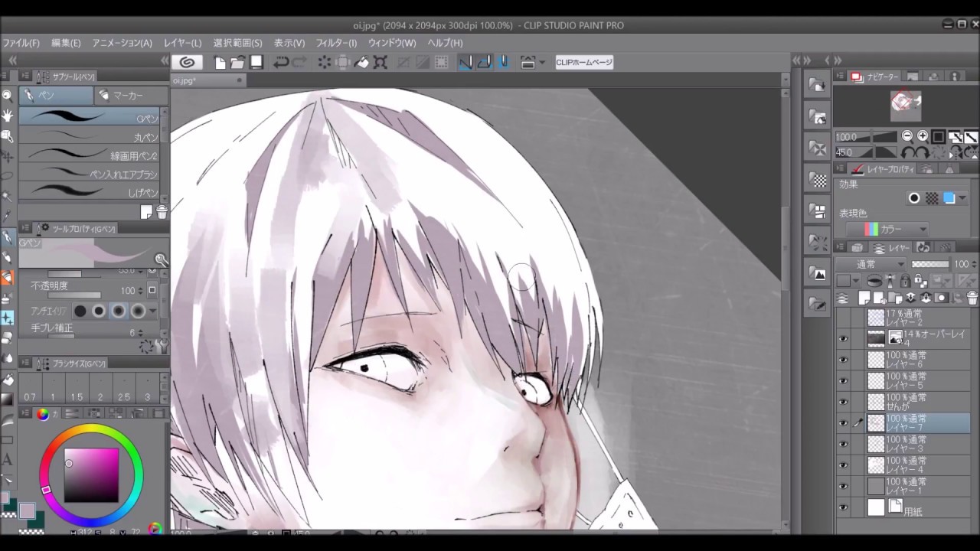Set anti-aliasing to strongest (last circle)
This screenshot has width=980, height=551.
click(138, 311)
